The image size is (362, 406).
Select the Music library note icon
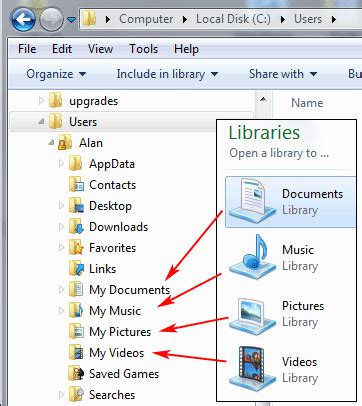point(252,257)
